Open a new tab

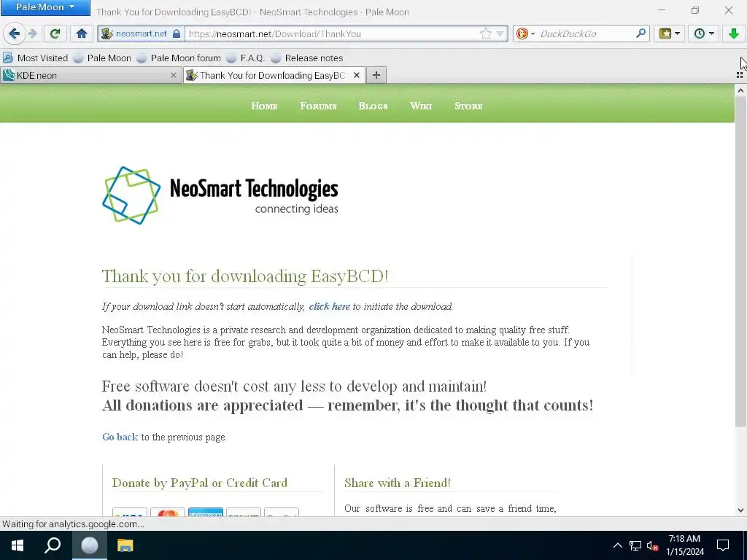pos(376,75)
